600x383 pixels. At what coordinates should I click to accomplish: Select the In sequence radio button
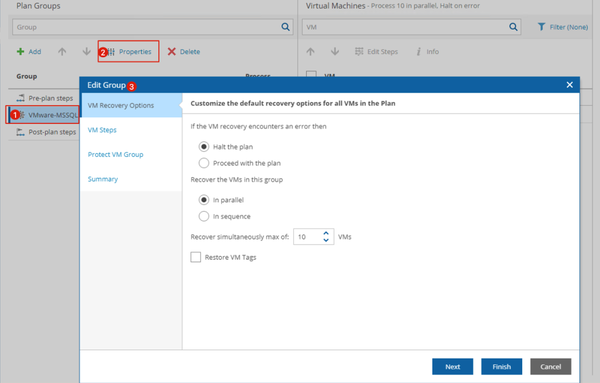(x=204, y=216)
